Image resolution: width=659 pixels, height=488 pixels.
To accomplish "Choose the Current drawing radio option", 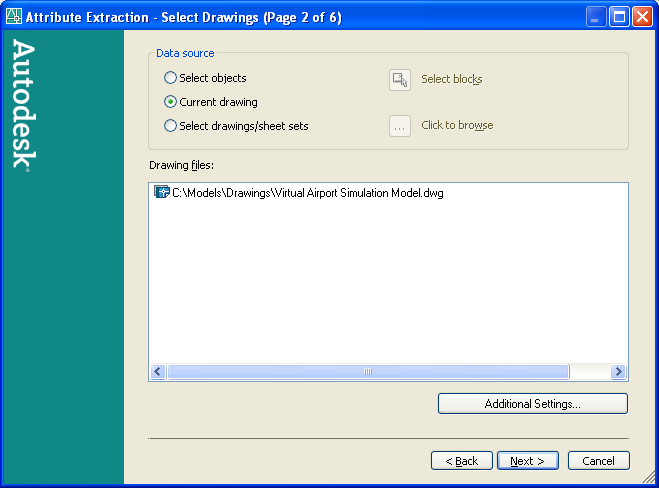I will [x=211, y=102].
